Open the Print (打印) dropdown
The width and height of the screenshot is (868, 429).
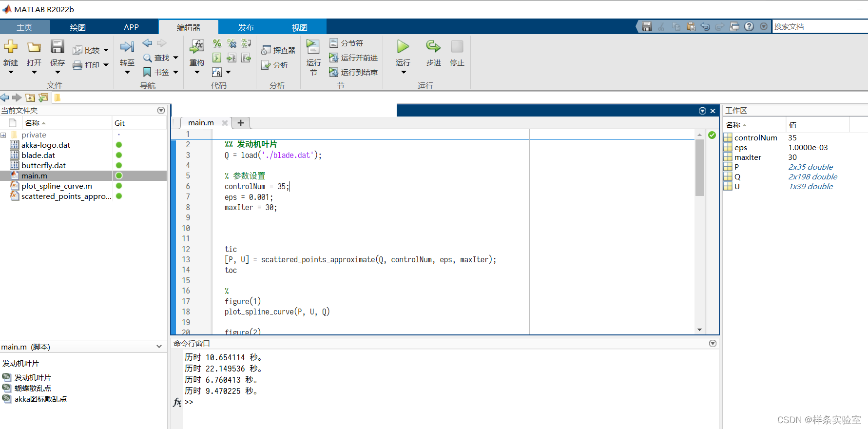(x=106, y=65)
